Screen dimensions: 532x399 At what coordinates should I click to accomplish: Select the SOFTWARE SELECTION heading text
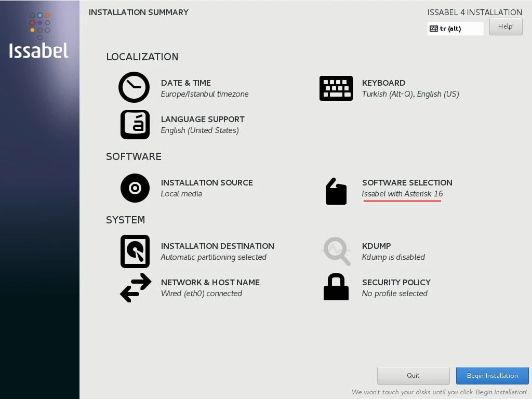coord(407,182)
